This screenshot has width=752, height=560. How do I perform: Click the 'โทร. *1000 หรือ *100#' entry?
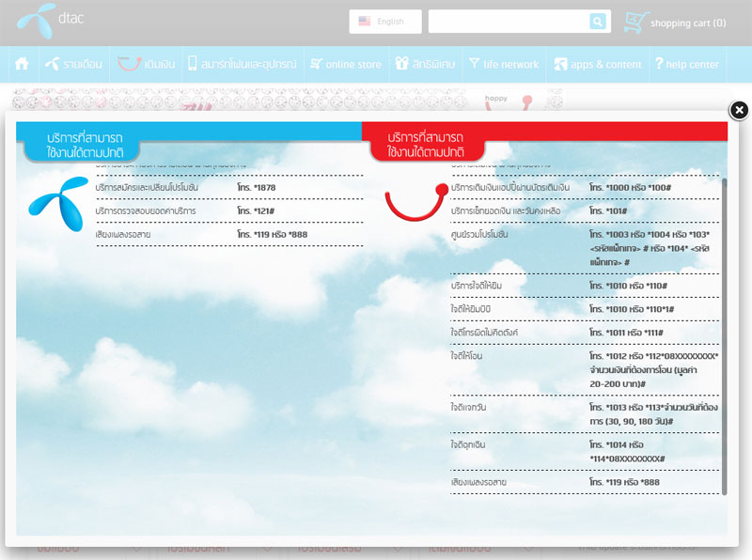coord(630,188)
